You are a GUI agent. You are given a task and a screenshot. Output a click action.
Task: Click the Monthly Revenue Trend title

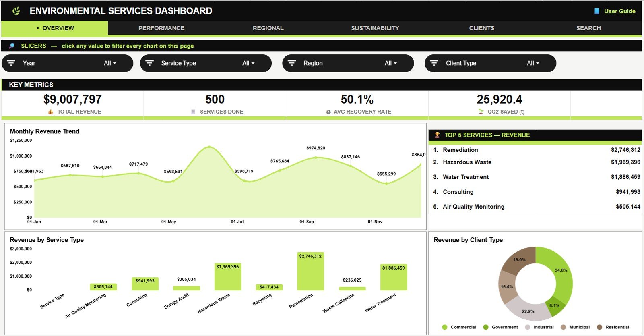(x=45, y=131)
